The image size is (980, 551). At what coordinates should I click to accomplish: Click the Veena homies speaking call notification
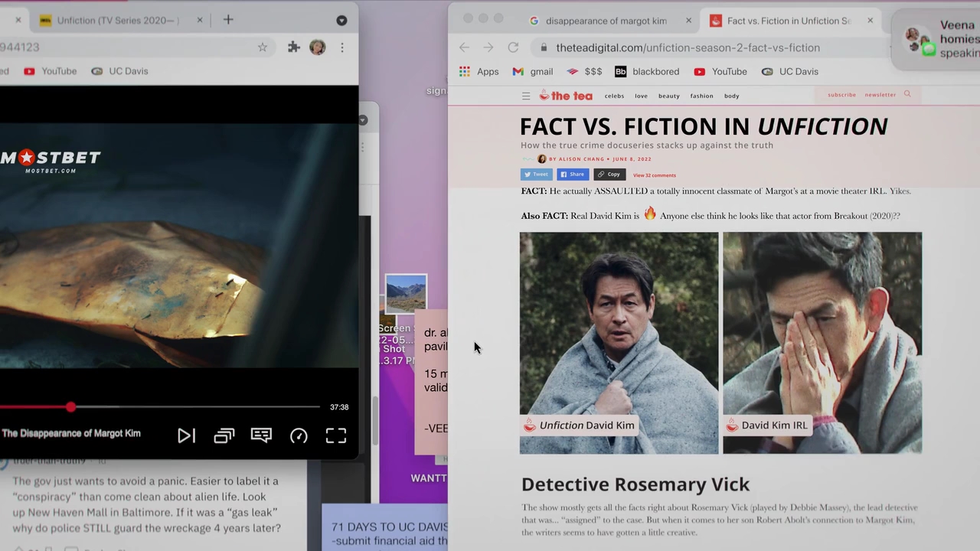[936, 39]
